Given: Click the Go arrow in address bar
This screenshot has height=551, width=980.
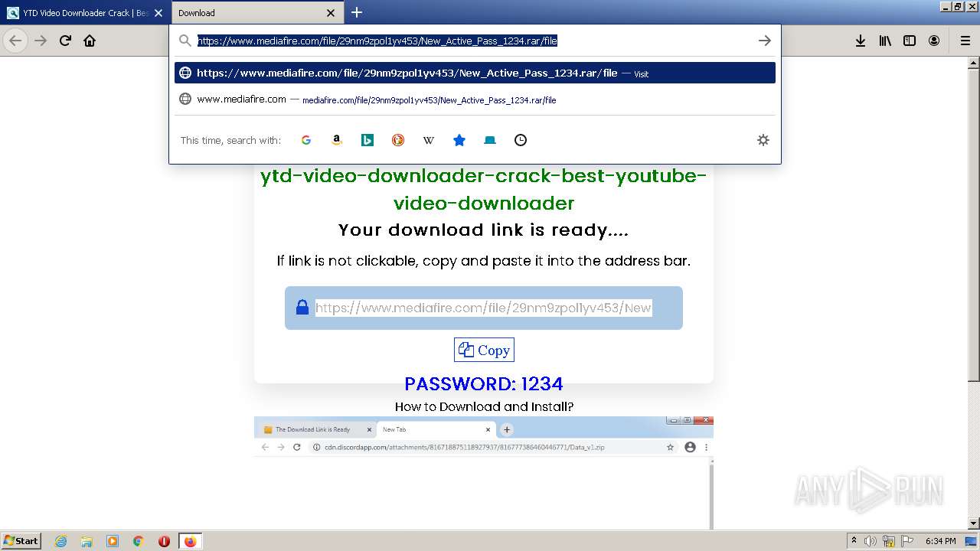Looking at the screenshot, I should point(764,41).
